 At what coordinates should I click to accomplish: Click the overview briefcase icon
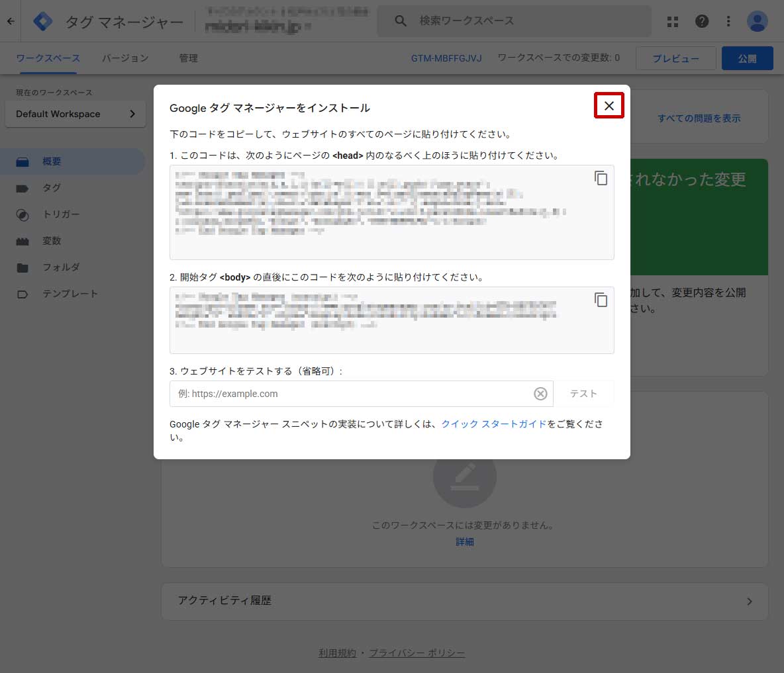point(23,162)
